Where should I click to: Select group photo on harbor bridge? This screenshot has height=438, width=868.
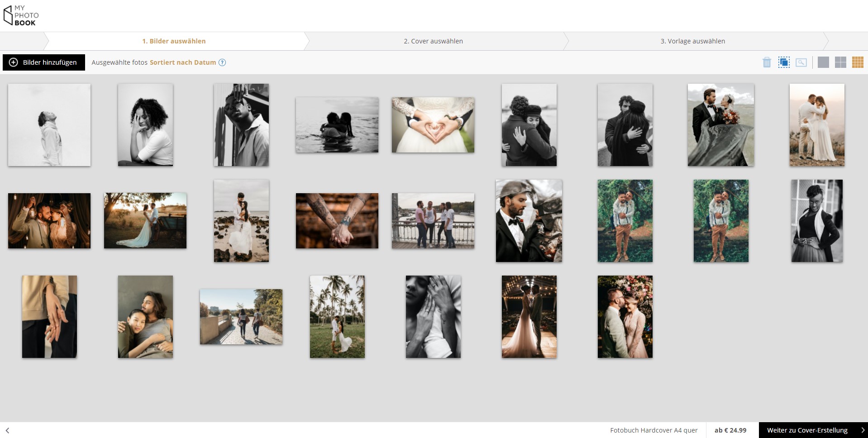433,221
